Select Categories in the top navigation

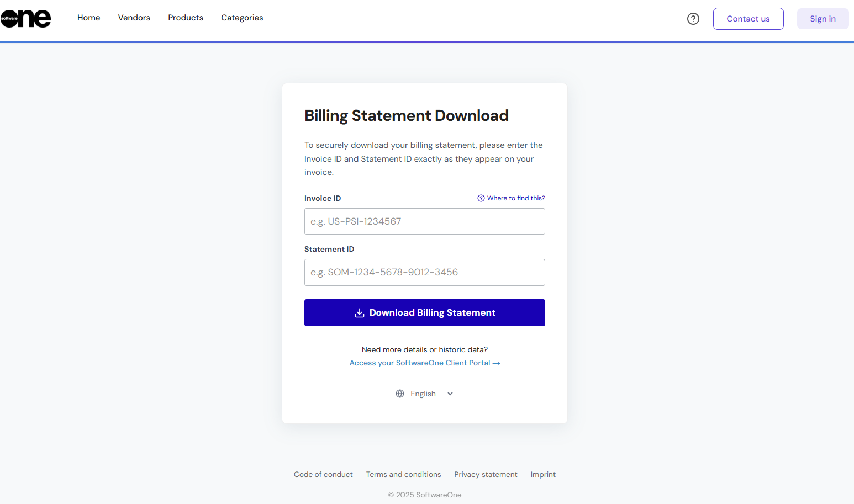point(242,18)
